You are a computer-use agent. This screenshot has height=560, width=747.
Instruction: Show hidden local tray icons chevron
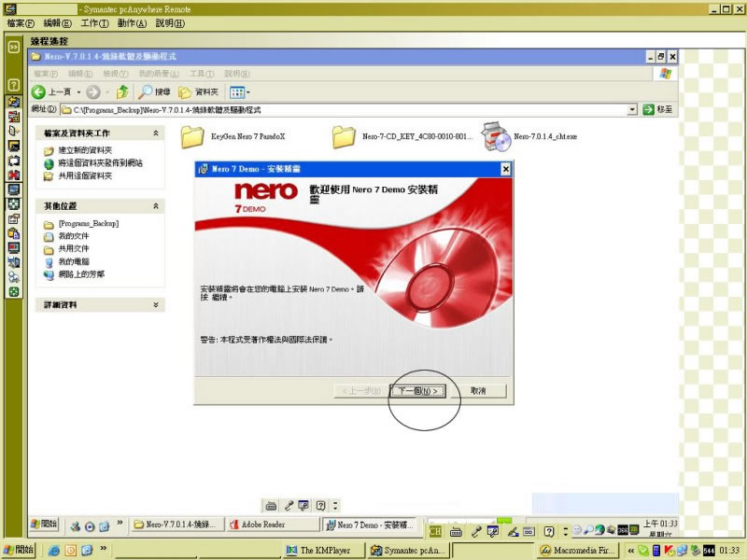coord(631,551)
